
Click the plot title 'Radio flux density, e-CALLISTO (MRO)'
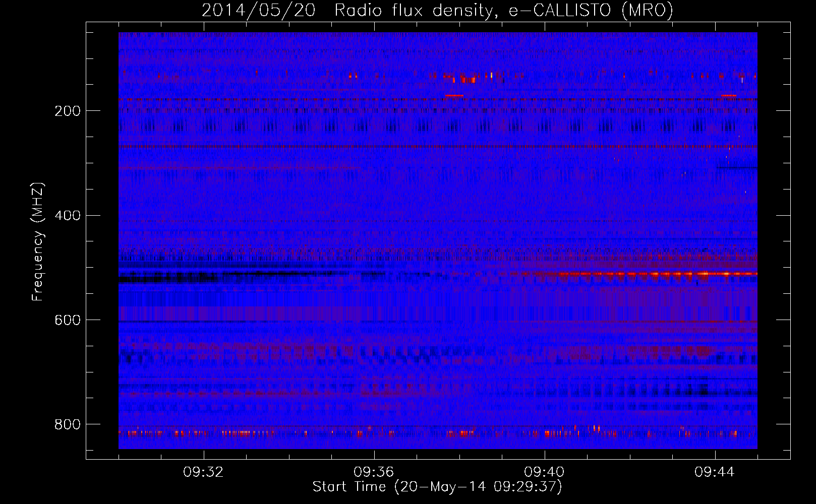click(x=504, y=10)
